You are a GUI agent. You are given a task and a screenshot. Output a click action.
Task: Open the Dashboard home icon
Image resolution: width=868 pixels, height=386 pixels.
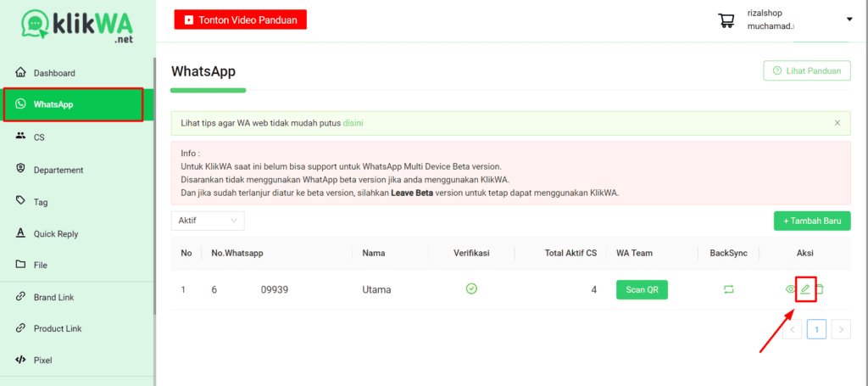[20, 73]
